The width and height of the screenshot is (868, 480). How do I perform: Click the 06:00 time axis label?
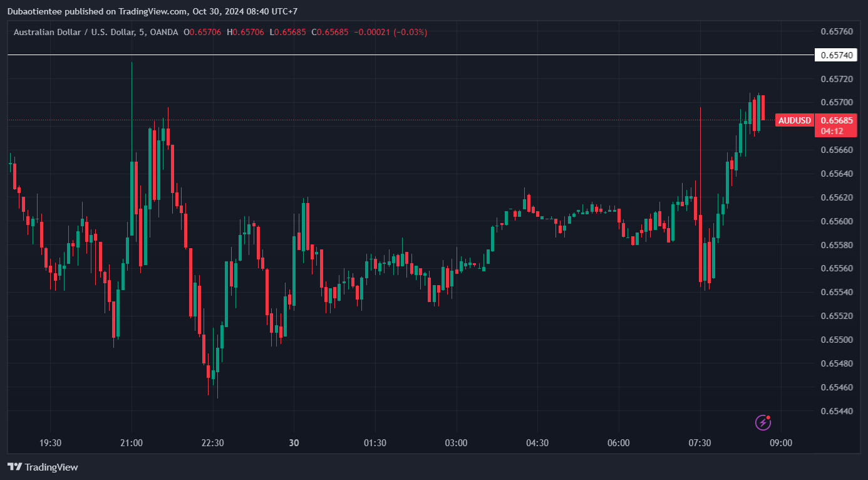click(x=619, y=443)
